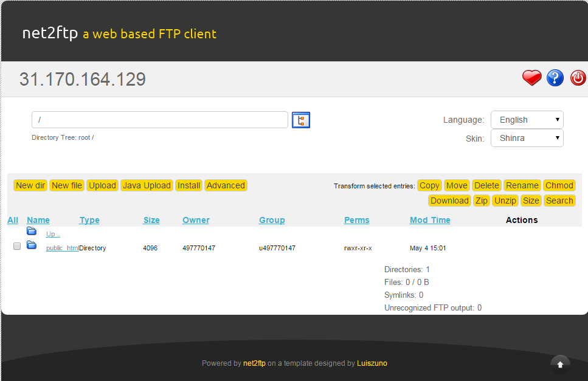Click the Directories: 1 summary text
The image size is (588, 381).
[407, 270]
